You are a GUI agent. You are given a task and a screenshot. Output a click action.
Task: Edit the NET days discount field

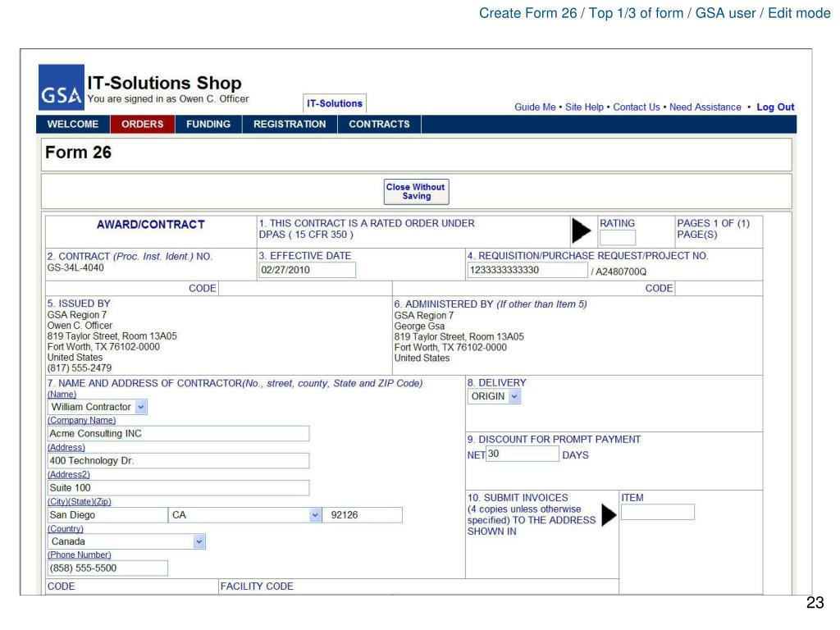(523, 454)
